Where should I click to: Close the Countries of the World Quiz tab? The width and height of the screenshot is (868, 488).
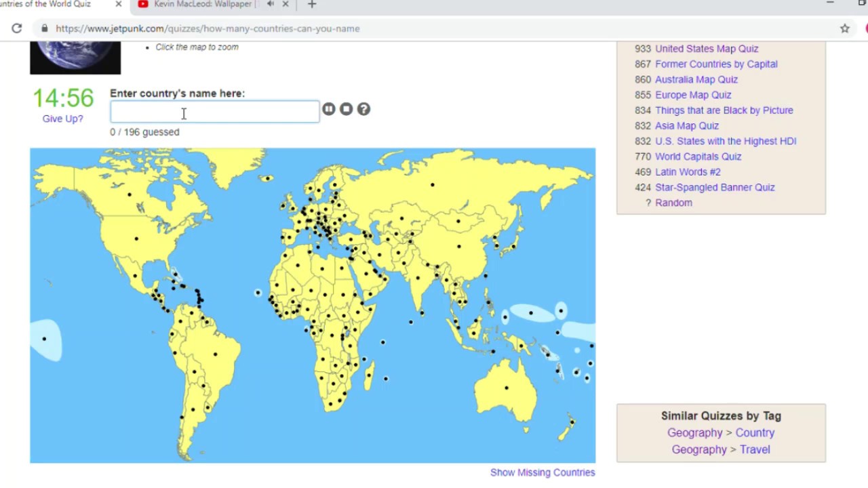(118, 4)
